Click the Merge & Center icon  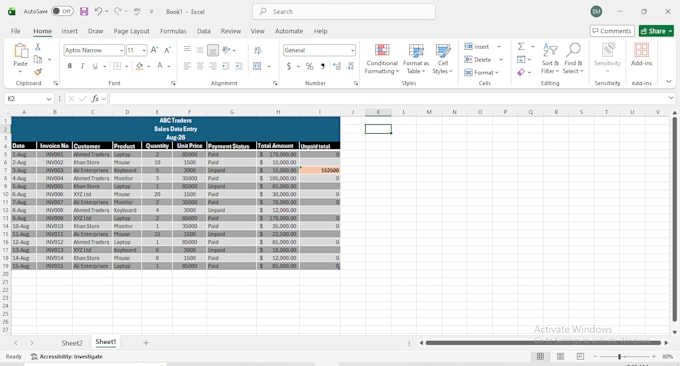(258, 66)
